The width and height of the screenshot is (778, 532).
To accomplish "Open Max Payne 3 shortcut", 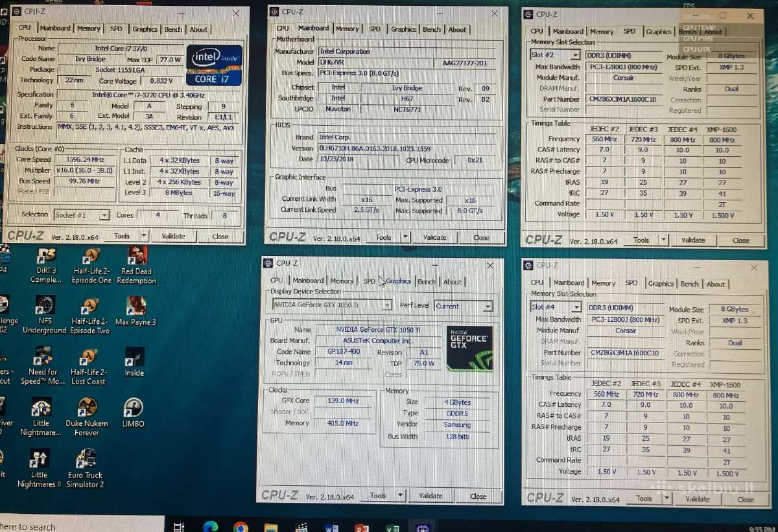I will (136, 311).
